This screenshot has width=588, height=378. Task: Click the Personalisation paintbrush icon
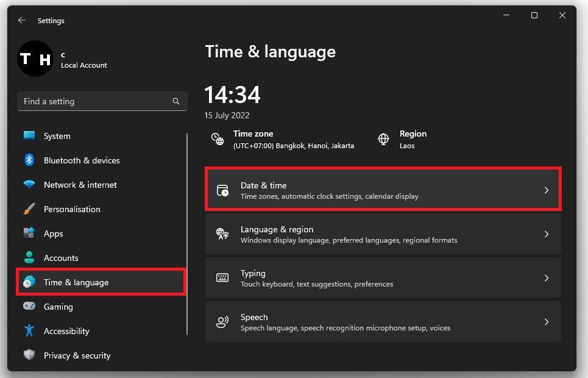(29, 209)
